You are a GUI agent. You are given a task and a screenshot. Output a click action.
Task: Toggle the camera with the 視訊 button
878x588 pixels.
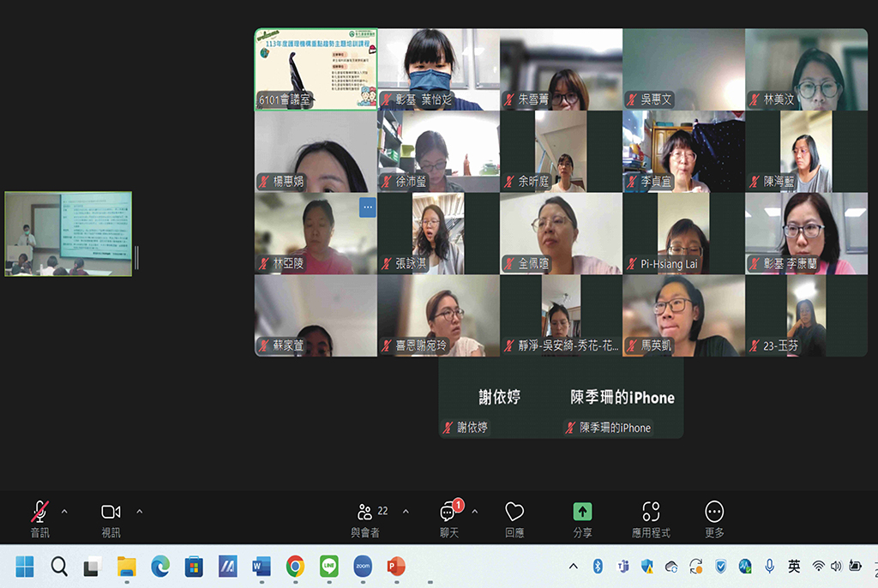click(111, 513)
